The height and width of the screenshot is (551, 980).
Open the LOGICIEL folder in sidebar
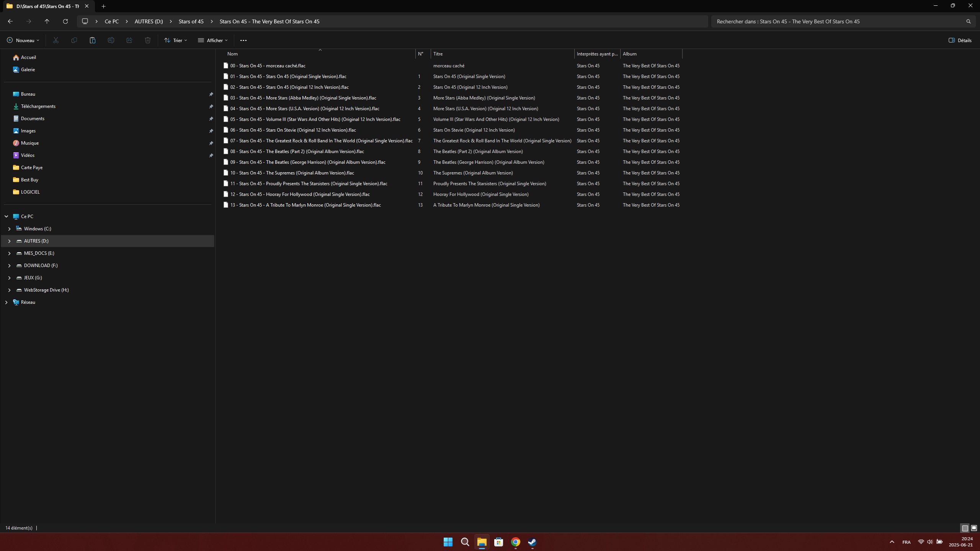pyautogui.click(x=30, y=192)
